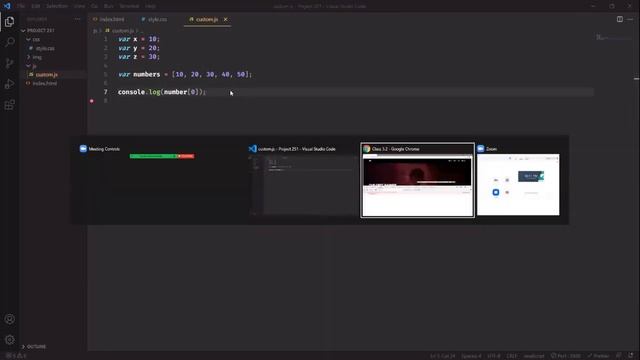Select Visual Studio Code thumbnail in task switcher
The image size is (640, 360).
[x=303, y=180]
